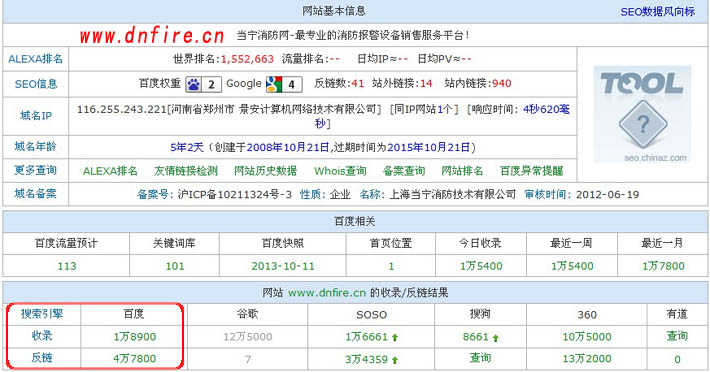Open the TOOL question-mark site thumbnail
Viewport: 710px width, 372px height.
643,114
